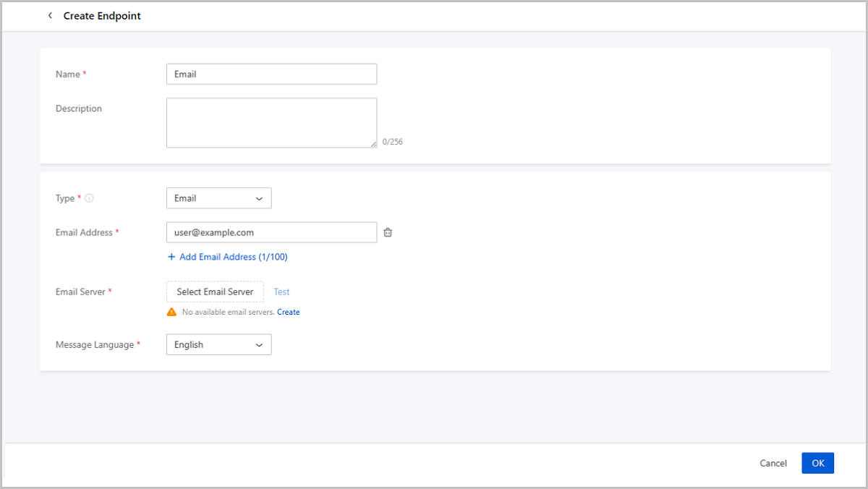This screenshot has width=868, height=489.
Task: Click the plus icon for Add Email Address
Action: [171, 257]
